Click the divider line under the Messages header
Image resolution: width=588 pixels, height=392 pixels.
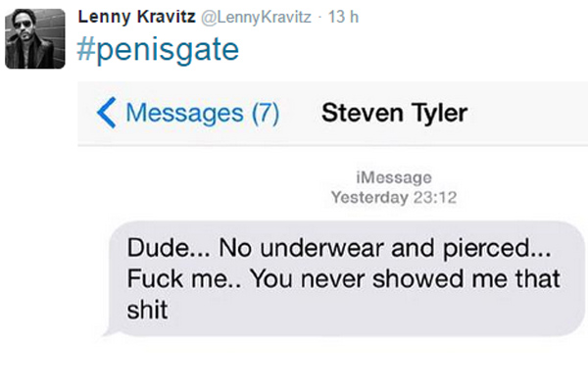click(x=332, y=144)
